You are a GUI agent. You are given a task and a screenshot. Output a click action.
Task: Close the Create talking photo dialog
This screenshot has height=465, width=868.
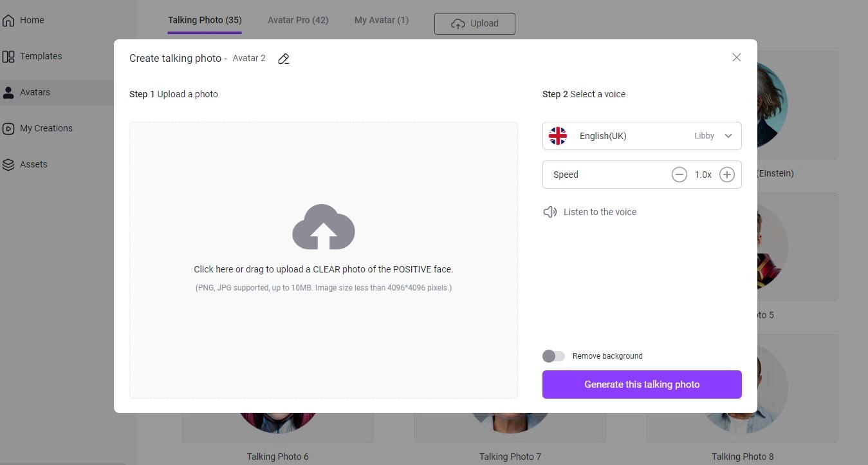[x=736, y=57]
